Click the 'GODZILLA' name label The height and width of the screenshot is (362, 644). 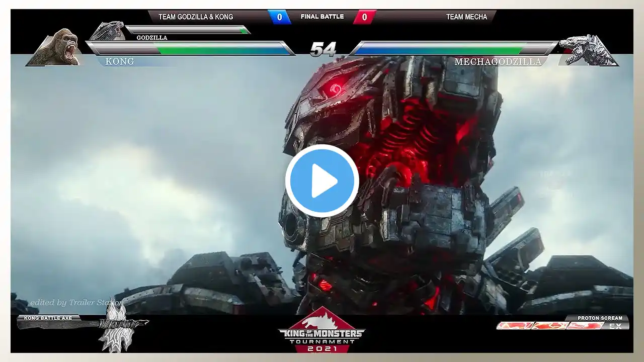tap(151, 38)
